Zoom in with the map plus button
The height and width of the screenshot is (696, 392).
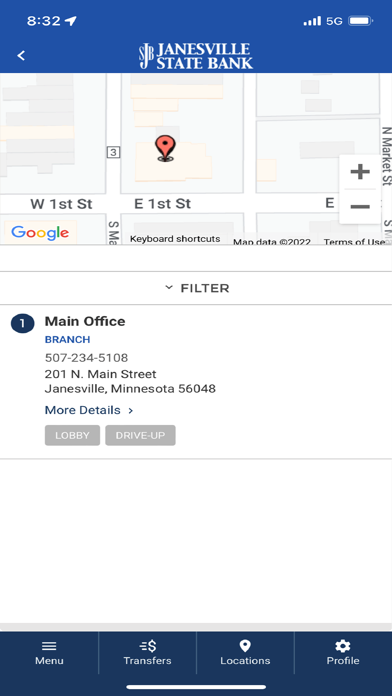[x=360, y=171]
